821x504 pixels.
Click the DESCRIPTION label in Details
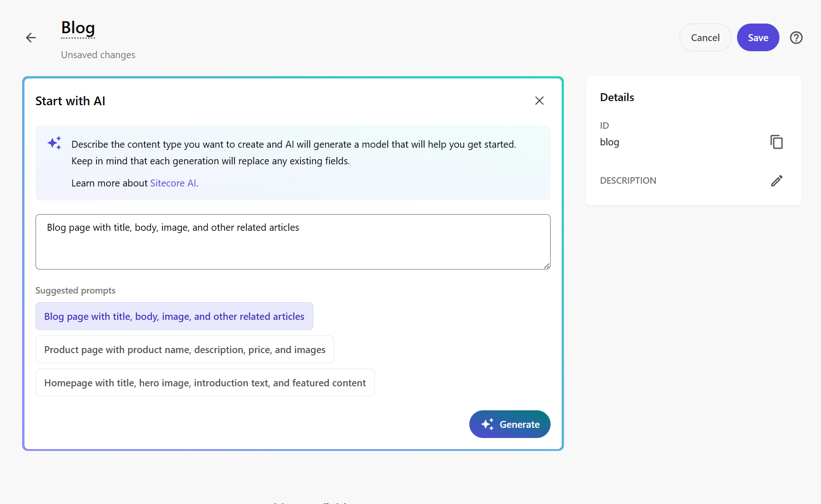coord(628,180)
